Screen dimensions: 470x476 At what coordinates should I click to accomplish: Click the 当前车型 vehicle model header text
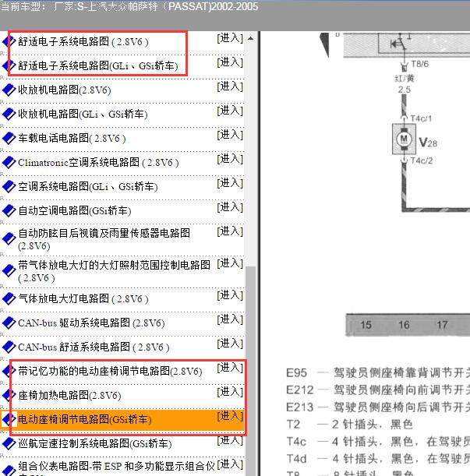pyautogui.click(x=129, y=6)
